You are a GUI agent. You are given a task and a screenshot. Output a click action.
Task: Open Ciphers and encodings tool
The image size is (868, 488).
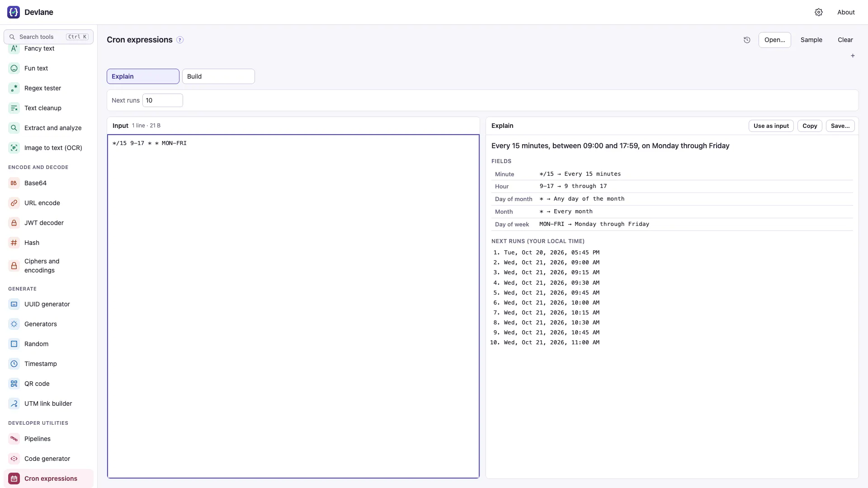(48, 266)
